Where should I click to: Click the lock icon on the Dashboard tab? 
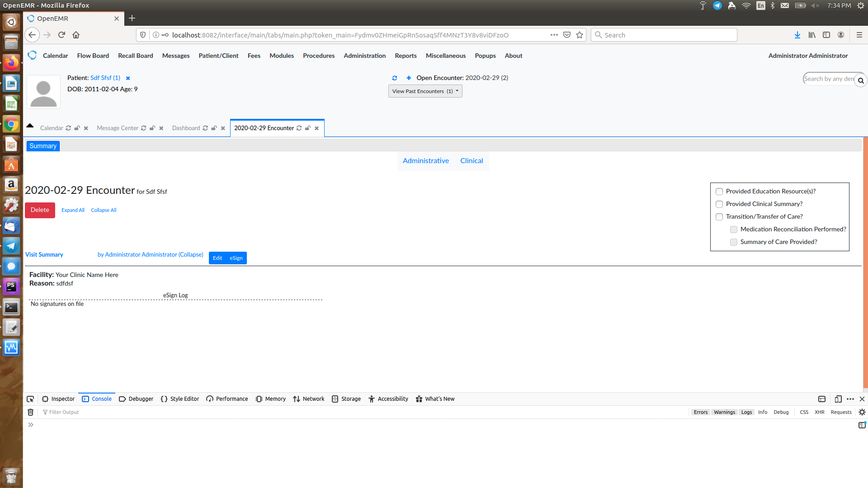coord(213,128)
